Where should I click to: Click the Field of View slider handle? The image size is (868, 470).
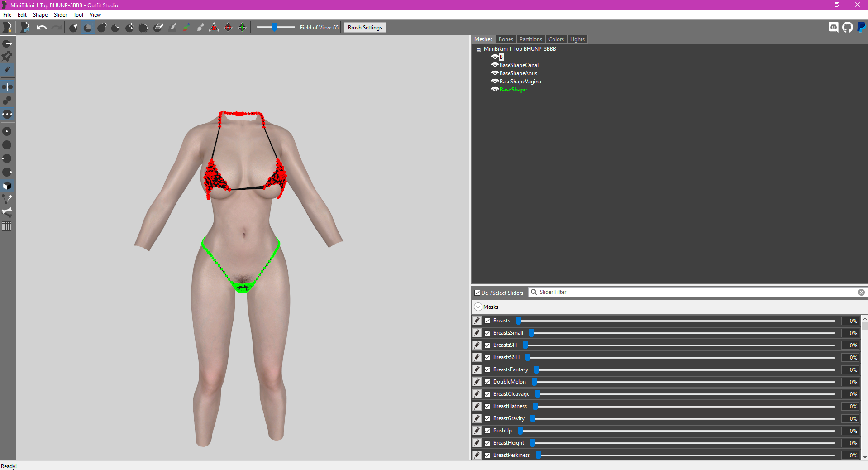click(274, 28)
